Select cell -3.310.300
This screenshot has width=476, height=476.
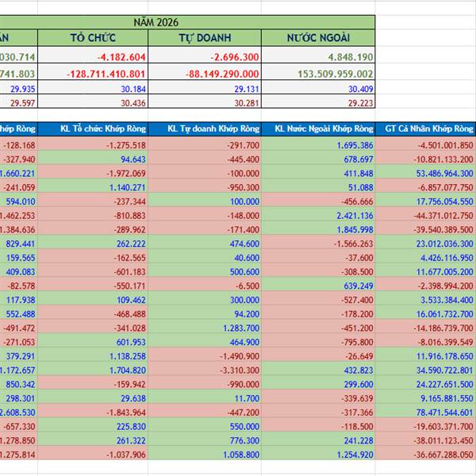pyautogui.click(x=205, y=369)
